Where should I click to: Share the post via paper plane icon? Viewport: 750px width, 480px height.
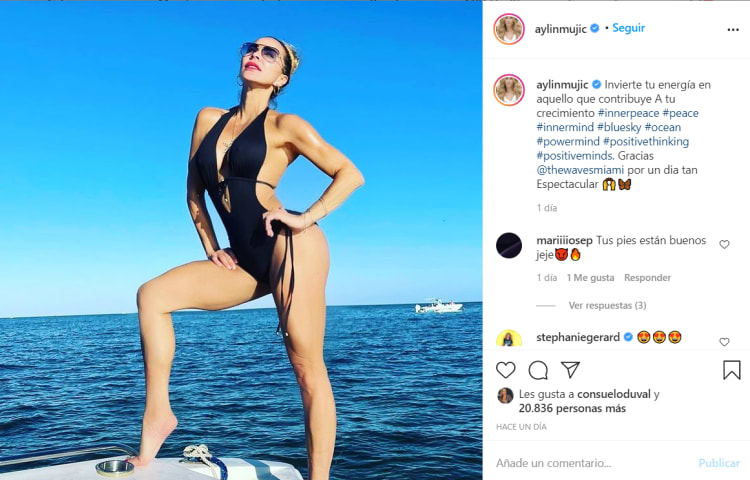click(x=571, y=370)
